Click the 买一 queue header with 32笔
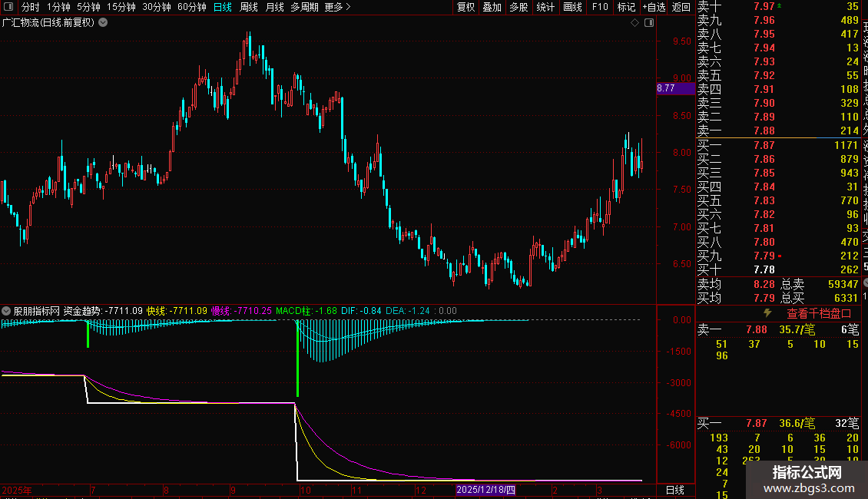This screenshot has height=499, width=868. click(x=778, y=423)
